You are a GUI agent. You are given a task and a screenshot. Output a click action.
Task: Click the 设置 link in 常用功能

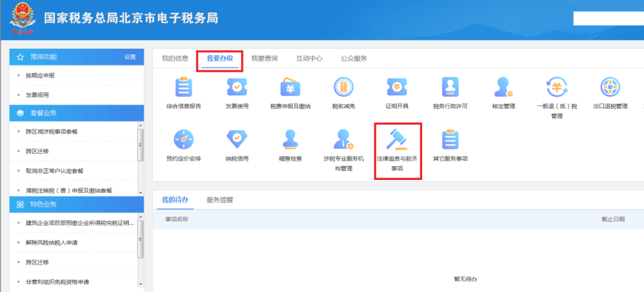130,57
